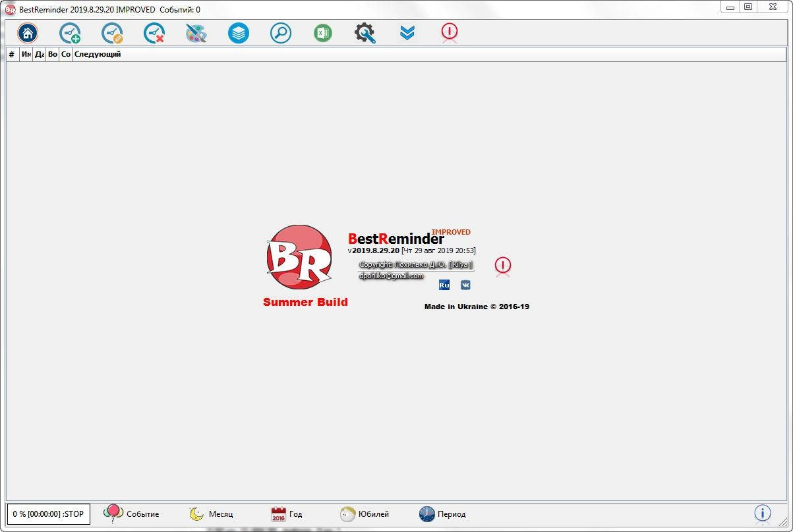
Task: Click the BestReminder title text
Action: click(396, 239)
